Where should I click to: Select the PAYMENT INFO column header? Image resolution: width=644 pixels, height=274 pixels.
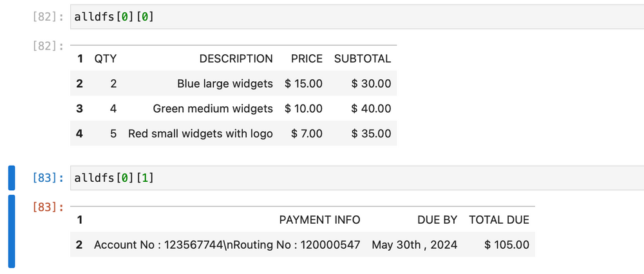(319, 220)
